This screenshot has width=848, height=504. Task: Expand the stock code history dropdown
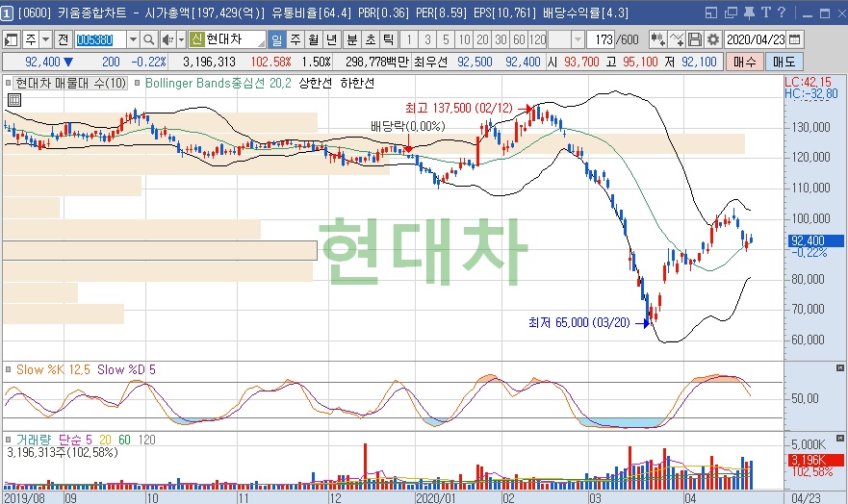click(133, 39)
